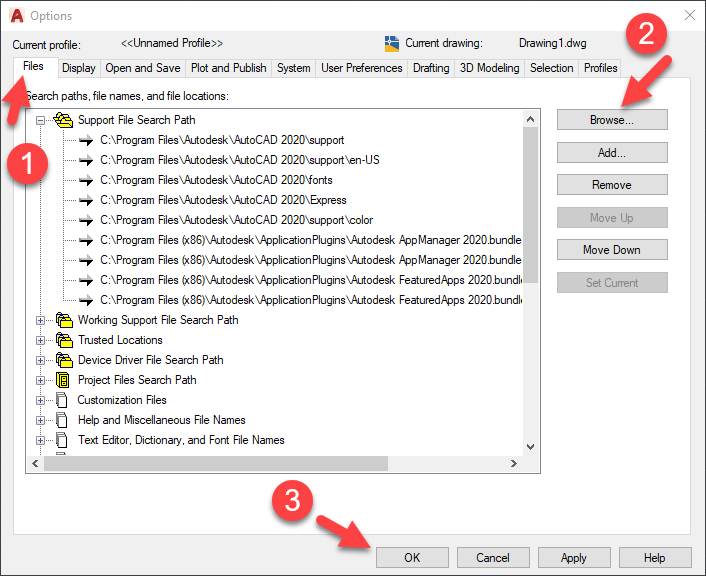This screenshot has height=576, width=706.
Task: Click arrow icon beside support\color path
Action: coord(86,220)
